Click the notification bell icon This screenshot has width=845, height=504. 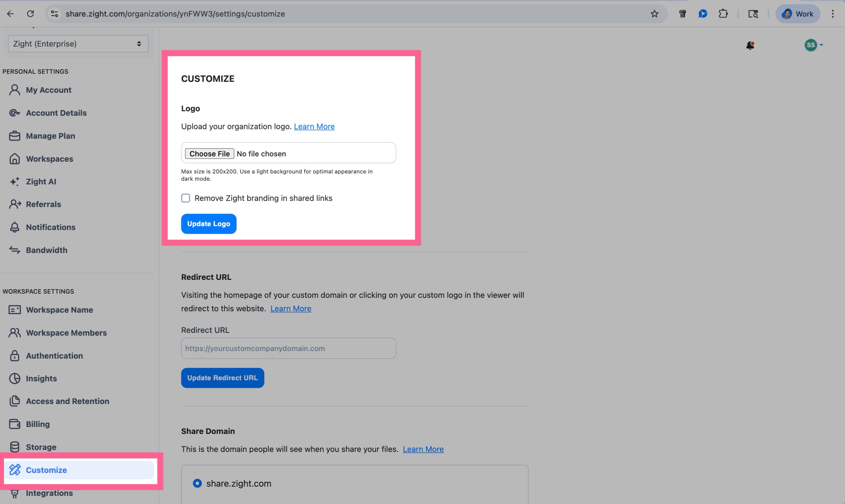pos(750,45)
